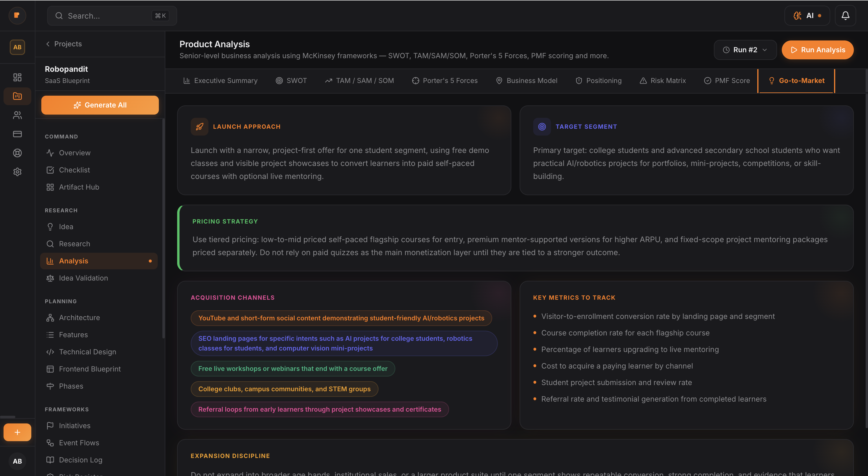Screen dimensions: 868x476
Task: Open the Help life-ring icon
Action: coord(17,153)
